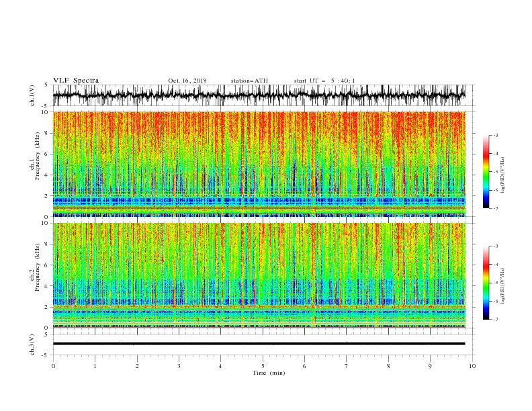Click the upper ch.1 PSD colorbar

[486, 172]
